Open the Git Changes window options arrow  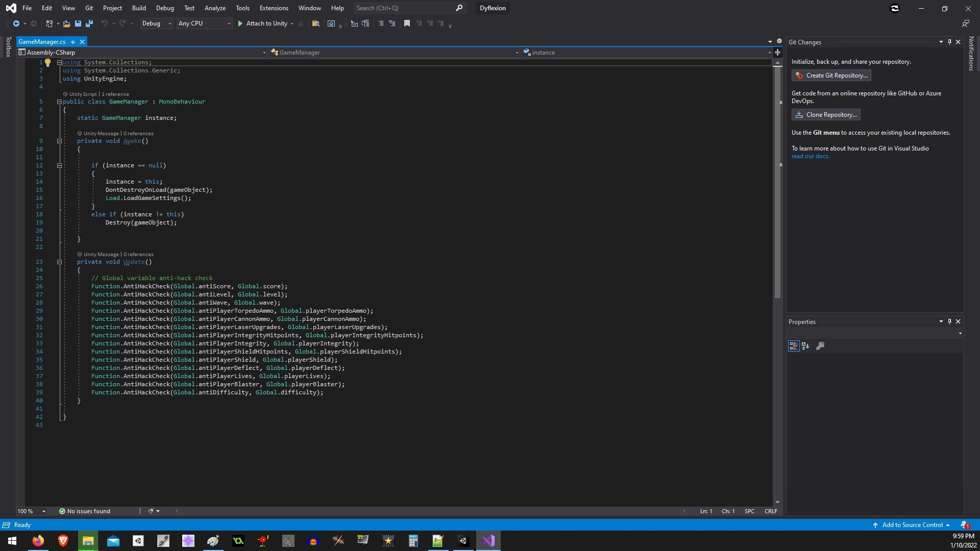point(941,42)
